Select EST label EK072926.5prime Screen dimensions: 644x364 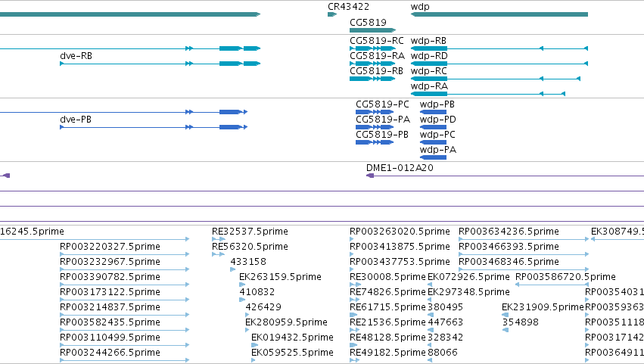[x=468, y=277]
